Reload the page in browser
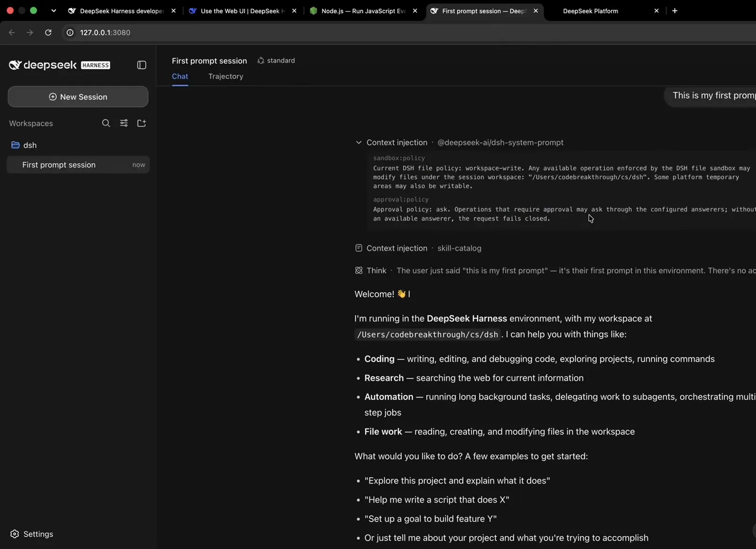The width and height of the screenshot is (756, 549). (48, 33)
